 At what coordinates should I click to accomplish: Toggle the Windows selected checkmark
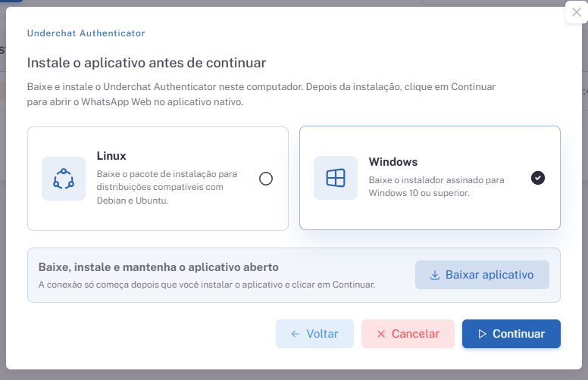point(538,178)
